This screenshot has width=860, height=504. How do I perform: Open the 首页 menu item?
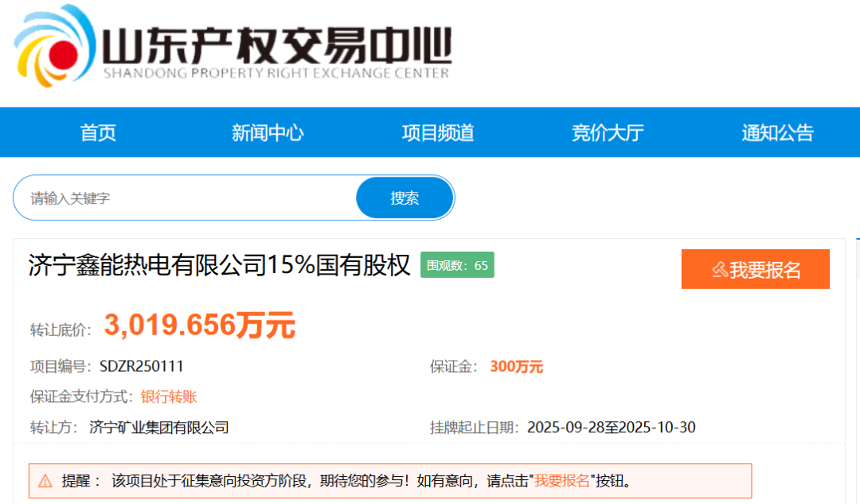[99, 132]
